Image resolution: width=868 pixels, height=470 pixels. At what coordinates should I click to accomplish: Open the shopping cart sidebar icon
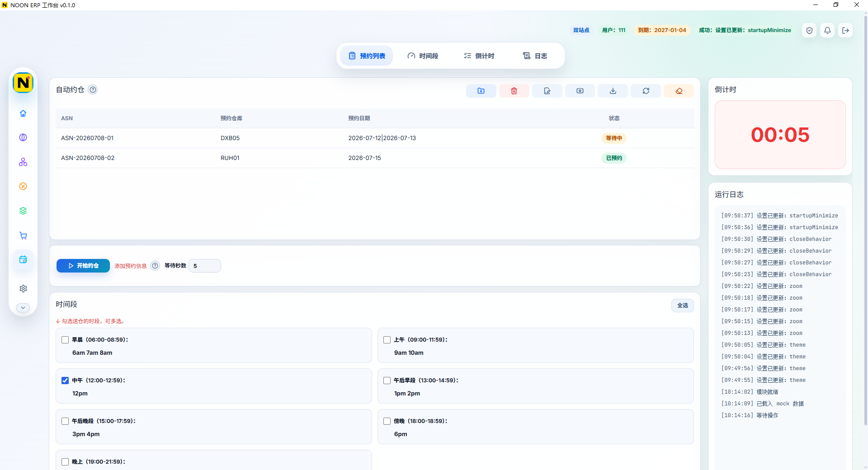tap(23, 235)
